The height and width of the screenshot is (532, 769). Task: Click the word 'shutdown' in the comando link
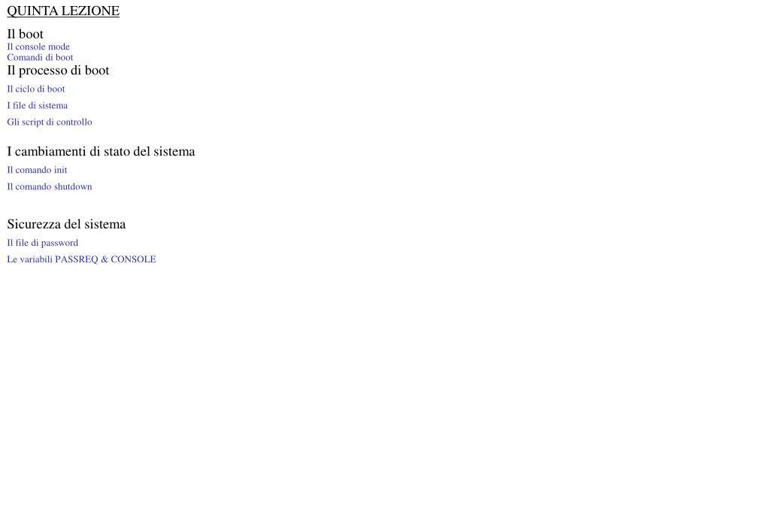[x=73, y=187]
